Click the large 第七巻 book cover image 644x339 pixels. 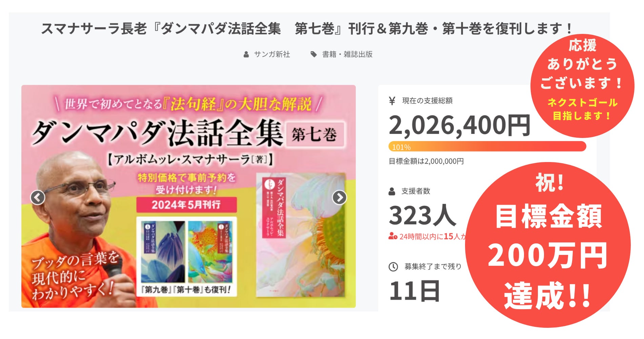(300, 234)
